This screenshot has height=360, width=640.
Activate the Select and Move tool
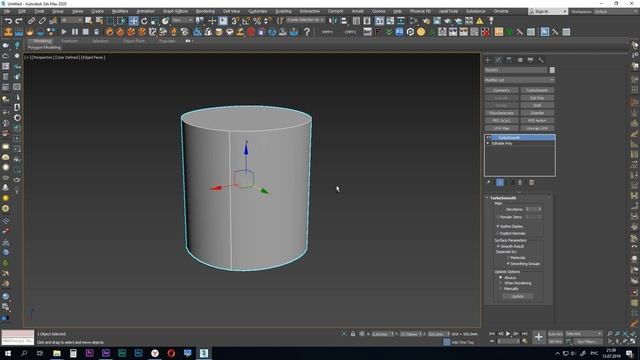click(x=133, y=21)
